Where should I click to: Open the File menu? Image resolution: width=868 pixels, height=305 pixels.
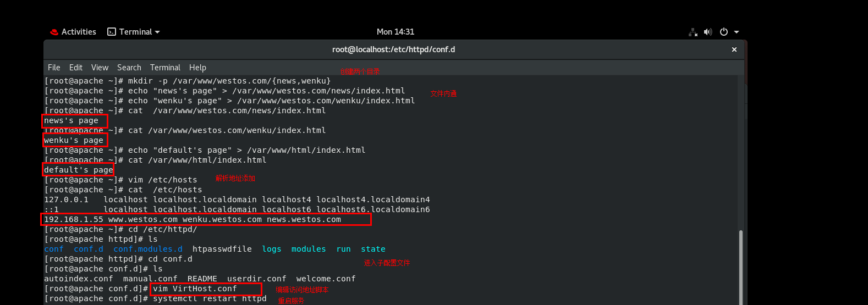pos(54,68)
